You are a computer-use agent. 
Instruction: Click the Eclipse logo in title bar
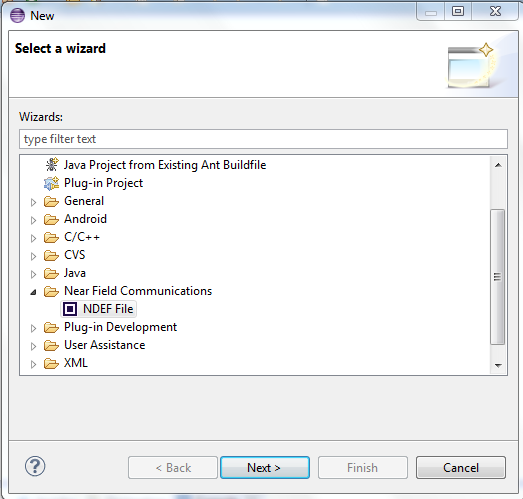(x=17, y=15)
